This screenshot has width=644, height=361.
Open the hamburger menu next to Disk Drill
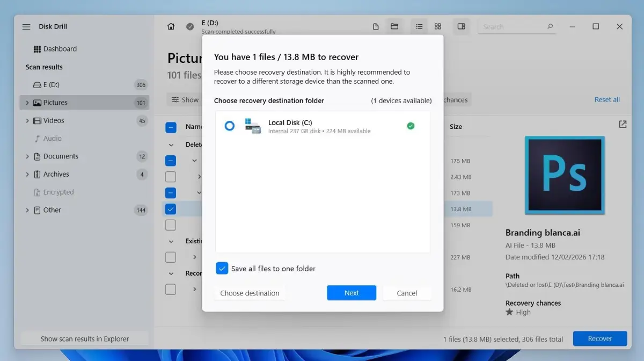point(26,27)
